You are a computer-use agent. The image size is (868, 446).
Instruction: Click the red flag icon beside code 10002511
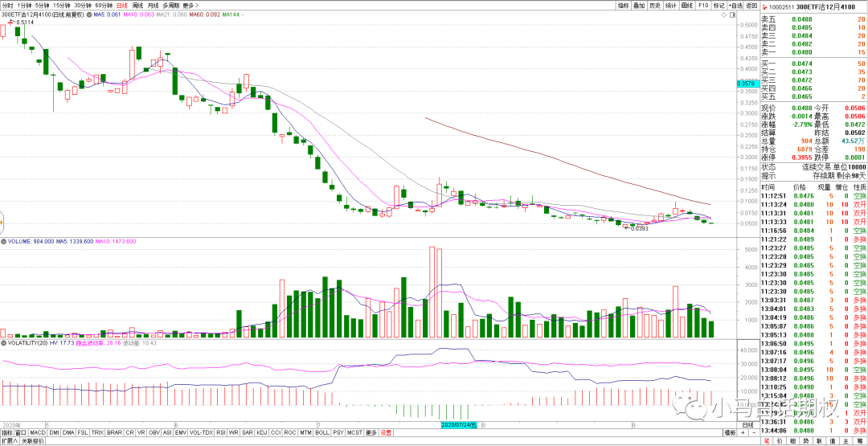763,6
